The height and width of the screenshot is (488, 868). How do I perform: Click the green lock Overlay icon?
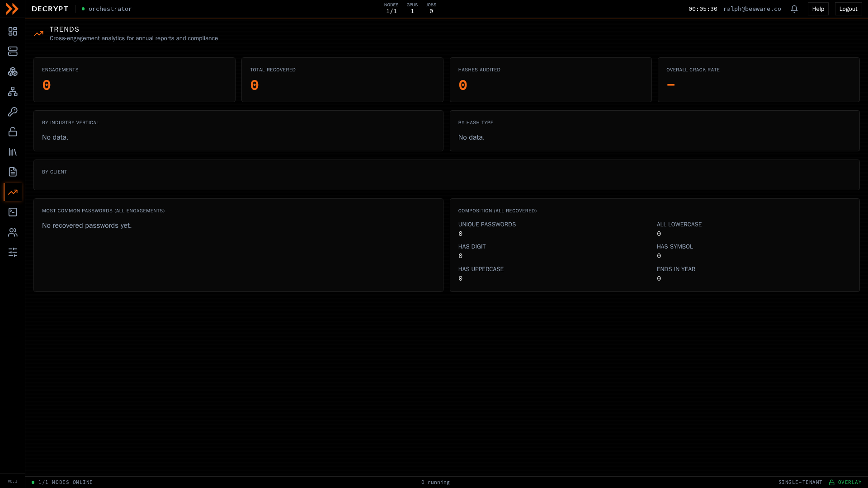pyautogui.click(x=831, y=482)
